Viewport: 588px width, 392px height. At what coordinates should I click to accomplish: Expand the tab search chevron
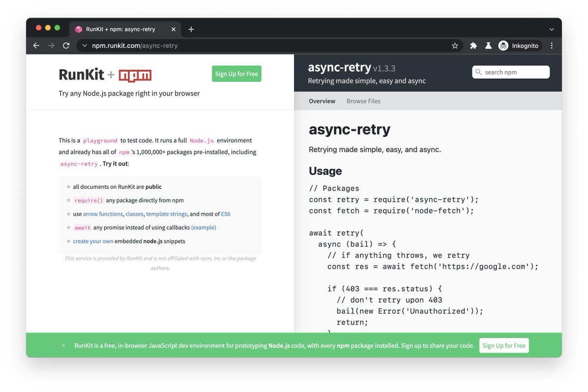coord(552,29)
